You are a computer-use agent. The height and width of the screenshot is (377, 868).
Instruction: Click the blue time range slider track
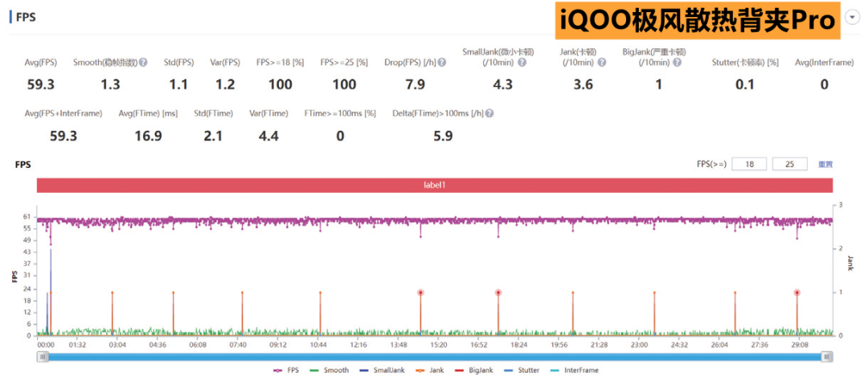click(x=435, y=357)
